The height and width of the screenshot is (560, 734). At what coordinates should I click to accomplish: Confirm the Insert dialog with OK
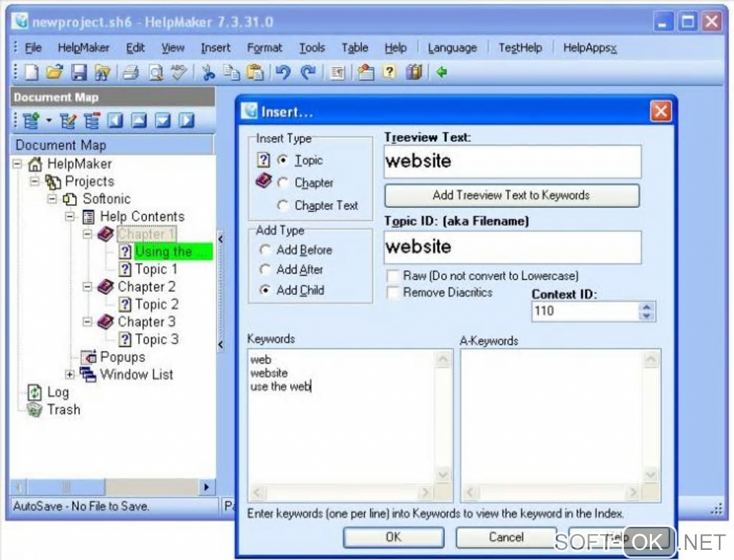pyautogui.click(x=393, y=537)
